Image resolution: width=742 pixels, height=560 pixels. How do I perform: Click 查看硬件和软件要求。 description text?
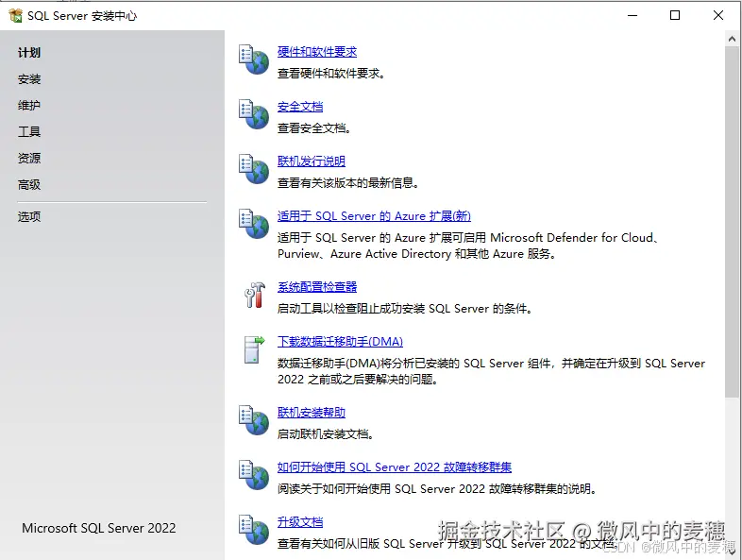click(x=330, y=74)
